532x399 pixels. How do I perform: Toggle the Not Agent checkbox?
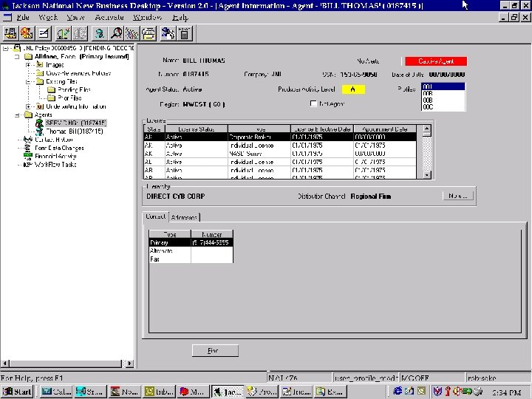[313, 103]
